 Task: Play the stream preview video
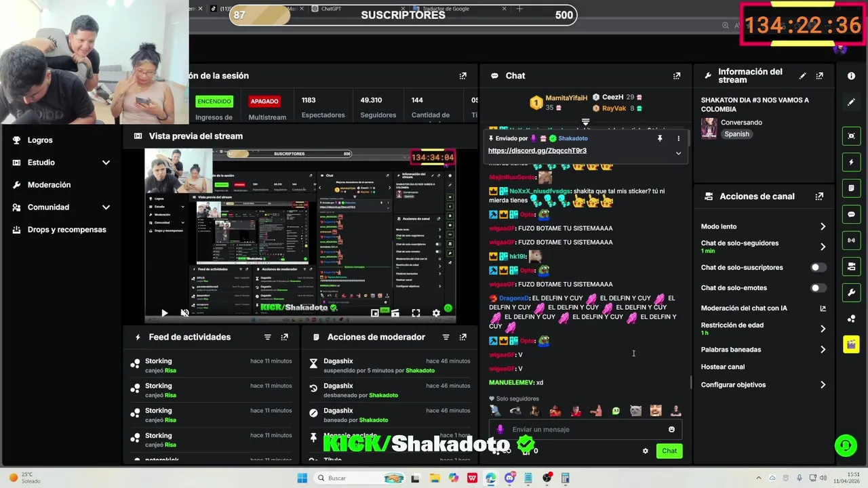pyautogui.click(x=164, y=313)
